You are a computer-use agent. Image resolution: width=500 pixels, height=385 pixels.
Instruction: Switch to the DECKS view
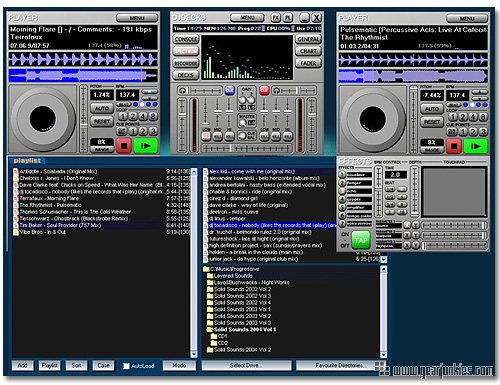[x=186, y=75]
